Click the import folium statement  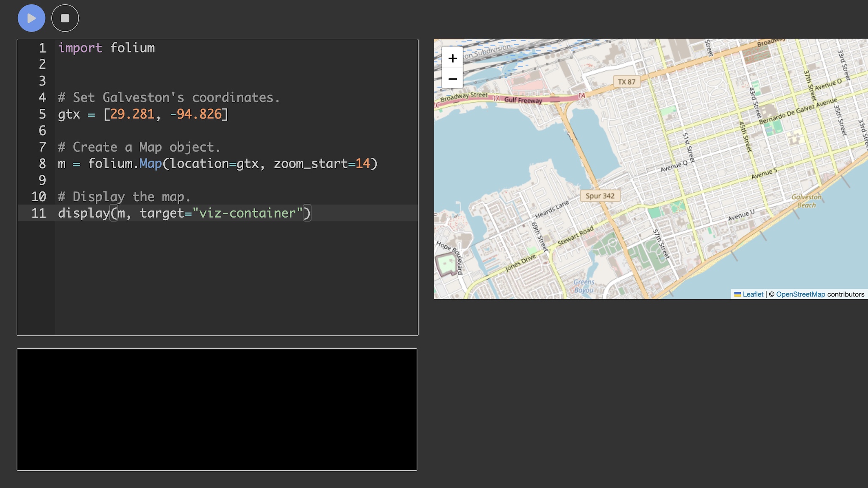pyautogui.click(x=106, y=48)
